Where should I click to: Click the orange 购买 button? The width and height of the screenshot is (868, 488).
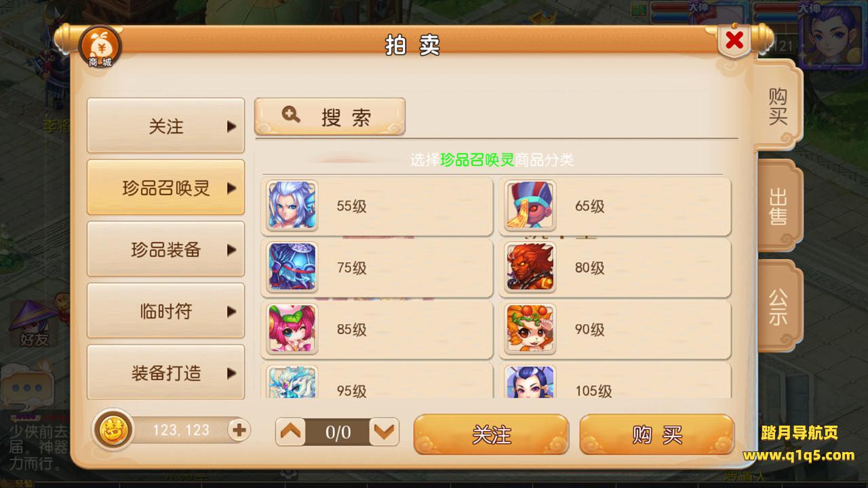[x=656, y=434]
